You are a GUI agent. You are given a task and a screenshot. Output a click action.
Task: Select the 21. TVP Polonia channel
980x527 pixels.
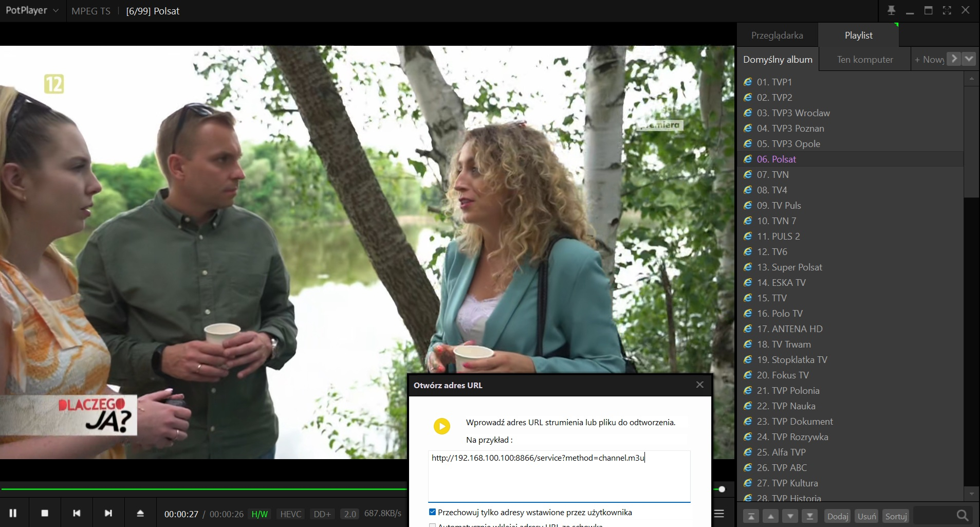pos(850,390)
